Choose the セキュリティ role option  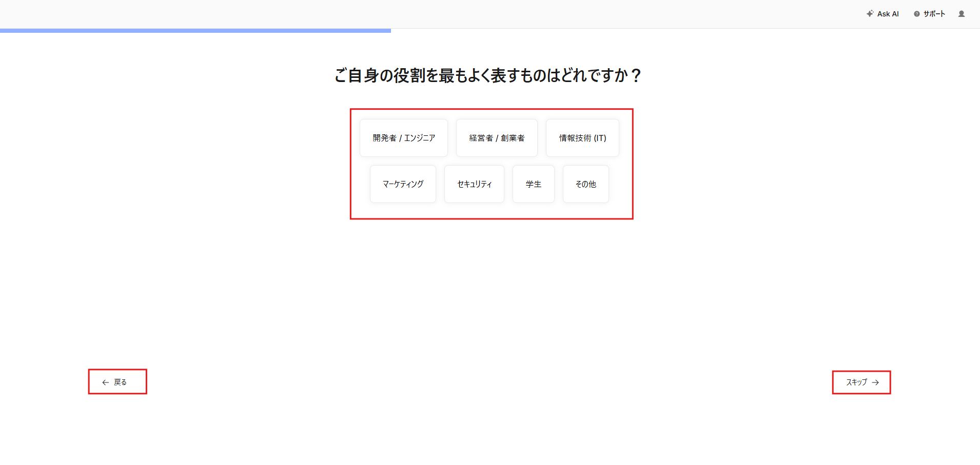(x=474, y=184)
